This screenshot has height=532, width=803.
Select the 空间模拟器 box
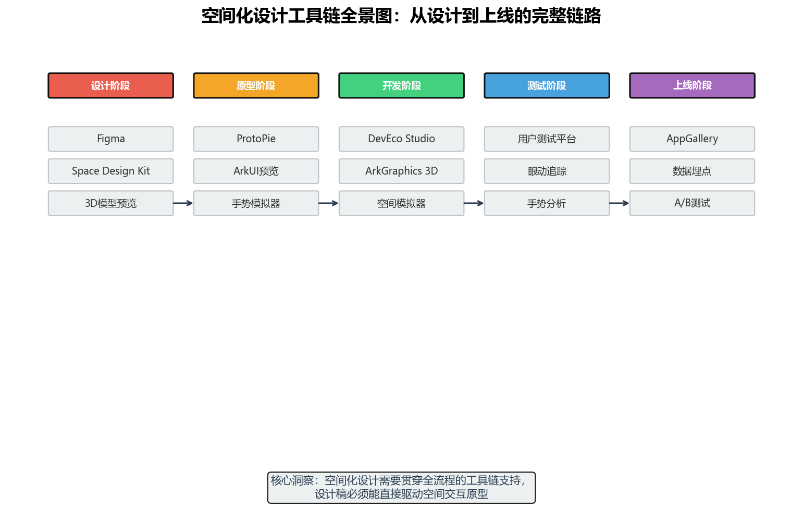401,203
